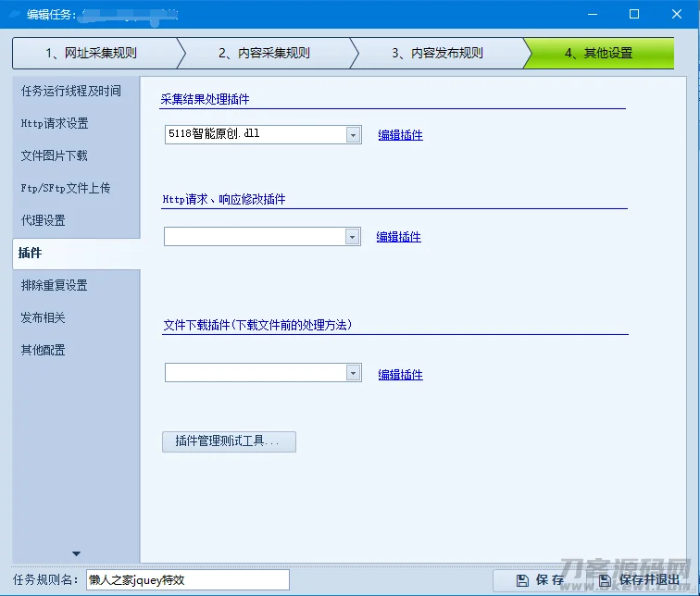Open 排除重复设置 sidebar section
Screen dimensions: 700x596
coord(55,286)
